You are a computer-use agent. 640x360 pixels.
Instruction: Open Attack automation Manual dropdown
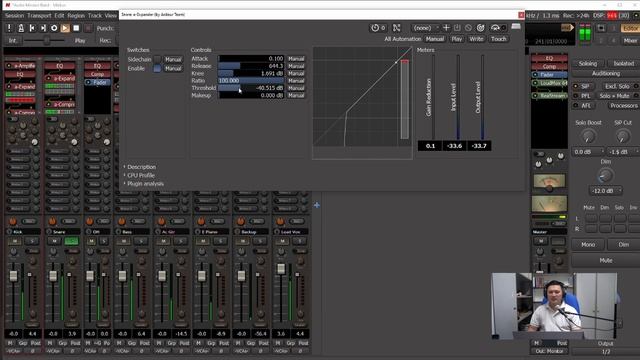tap(296, 59)
